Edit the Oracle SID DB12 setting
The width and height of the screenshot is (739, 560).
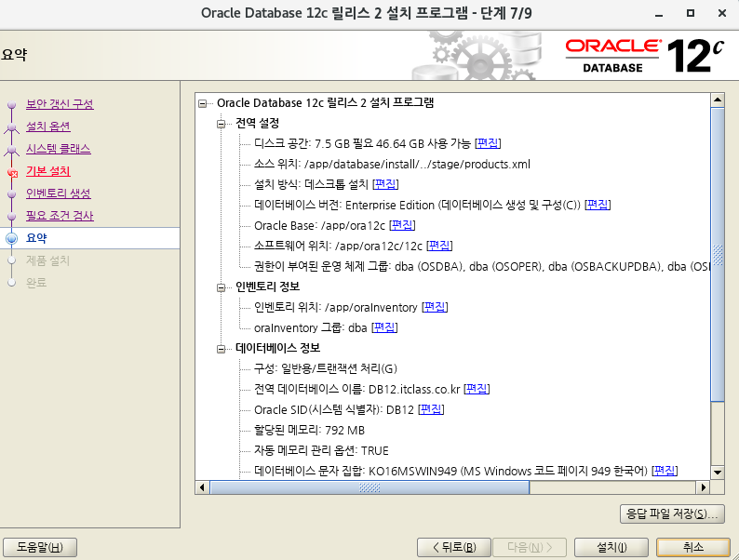(431, 409)
